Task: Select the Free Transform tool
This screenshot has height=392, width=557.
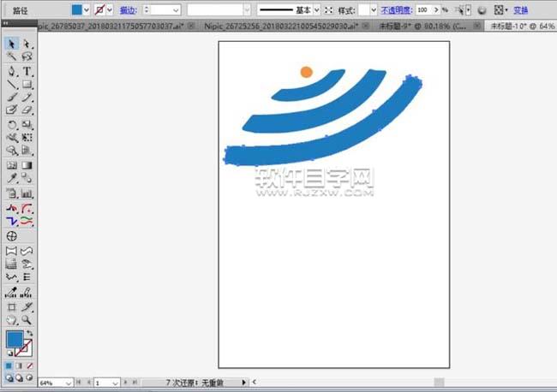Action: (27, 138)
